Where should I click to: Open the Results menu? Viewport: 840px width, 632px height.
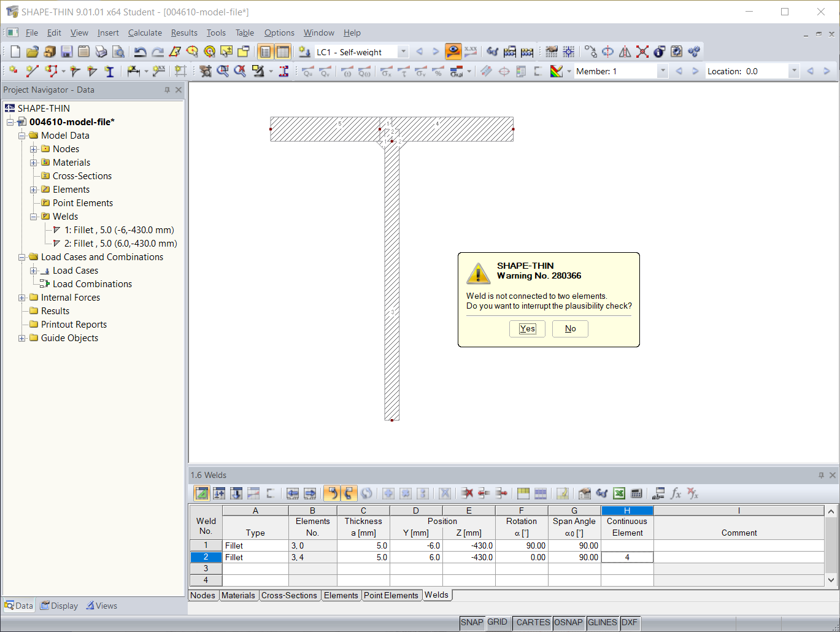(x=184, y=33)
